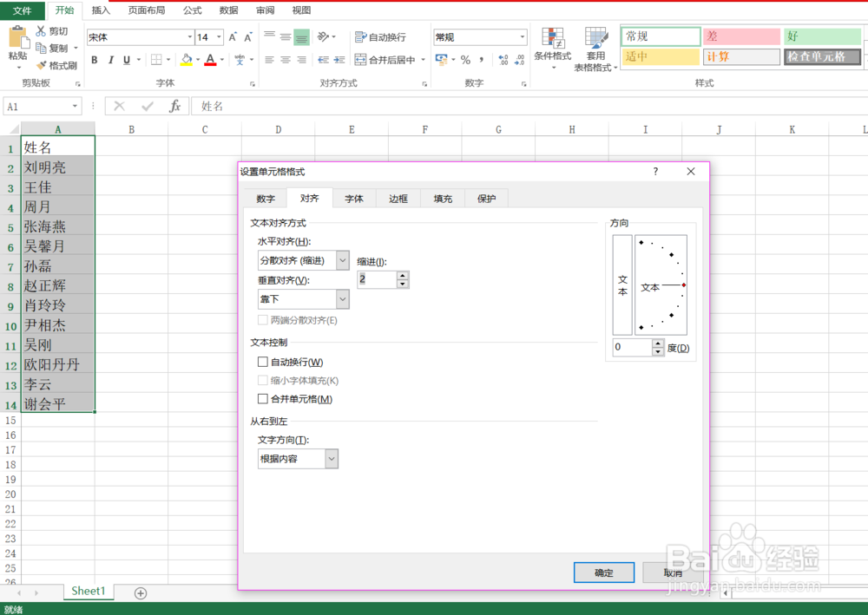Check the 合并单元格 checkbox
The width and height of the screenshot is (868, 615).
[x=263, y=399]
